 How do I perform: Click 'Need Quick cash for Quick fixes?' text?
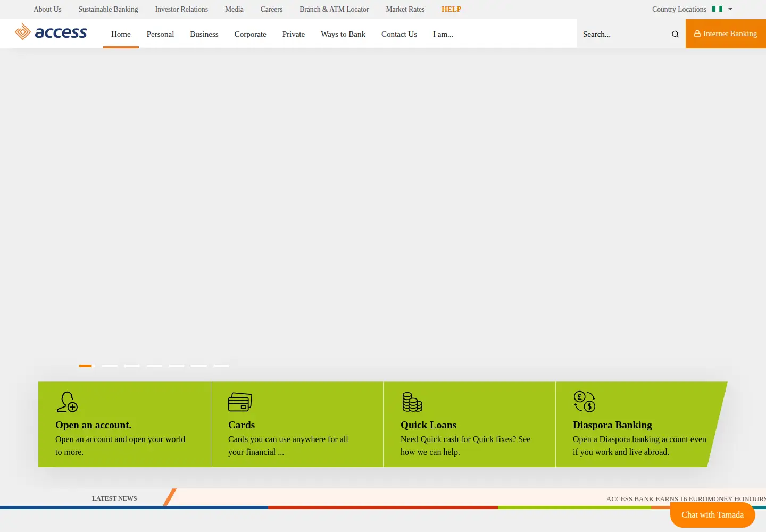tap(458, 439)
